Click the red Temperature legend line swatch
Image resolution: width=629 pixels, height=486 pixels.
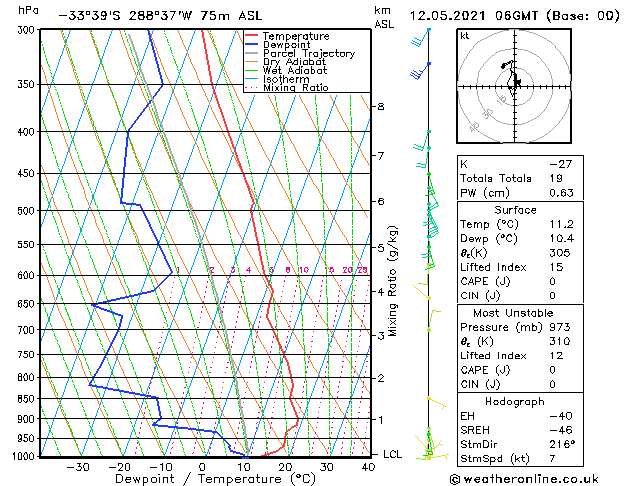251,36
